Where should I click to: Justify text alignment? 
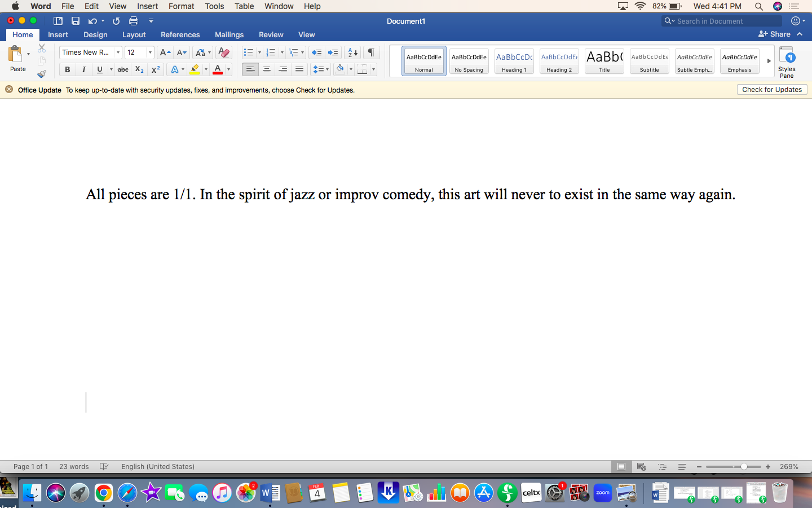coord(299,69)
